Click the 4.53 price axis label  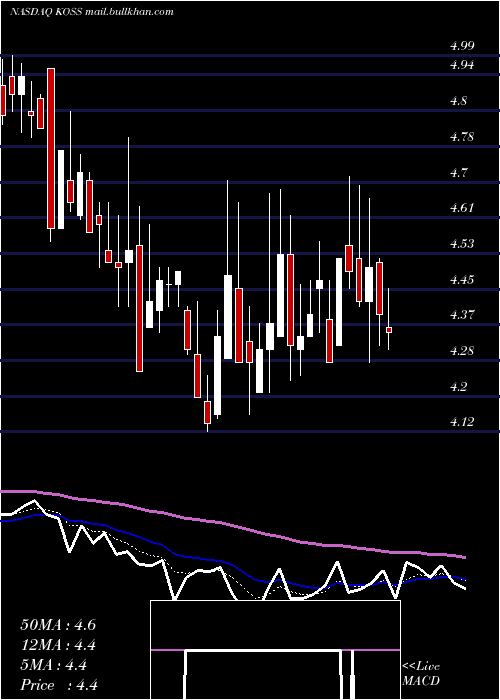[462, 244]
